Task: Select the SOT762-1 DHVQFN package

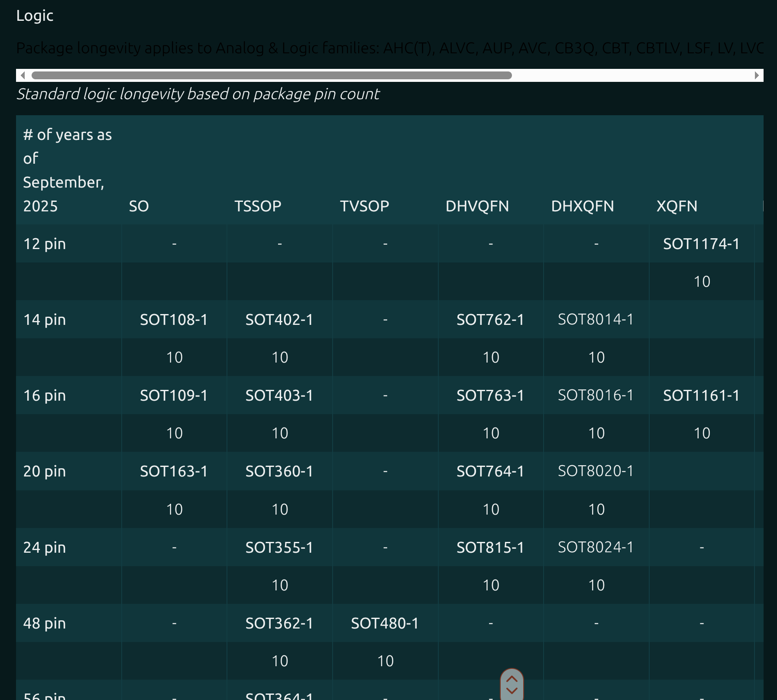Action: pos(490,320)
